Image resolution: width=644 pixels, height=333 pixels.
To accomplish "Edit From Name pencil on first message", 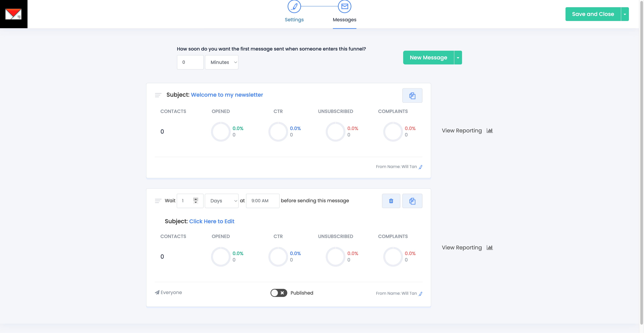I will pos(420,167).
